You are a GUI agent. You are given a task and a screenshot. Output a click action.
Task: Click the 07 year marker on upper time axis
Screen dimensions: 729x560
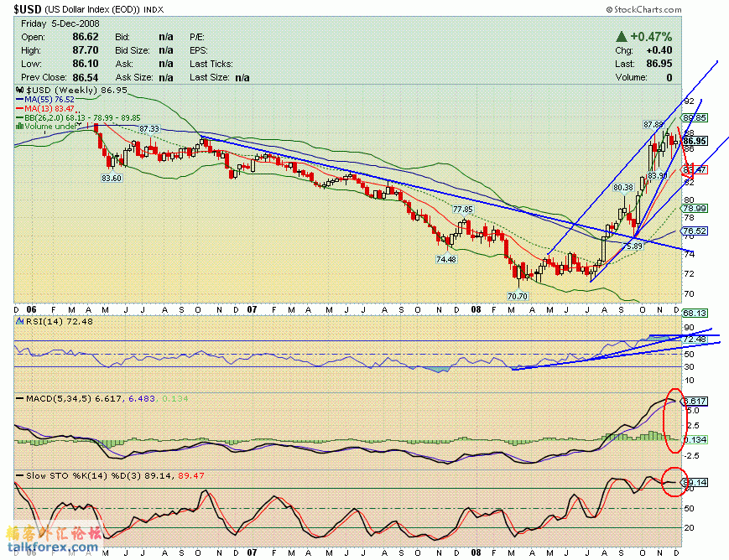point(252,309)
